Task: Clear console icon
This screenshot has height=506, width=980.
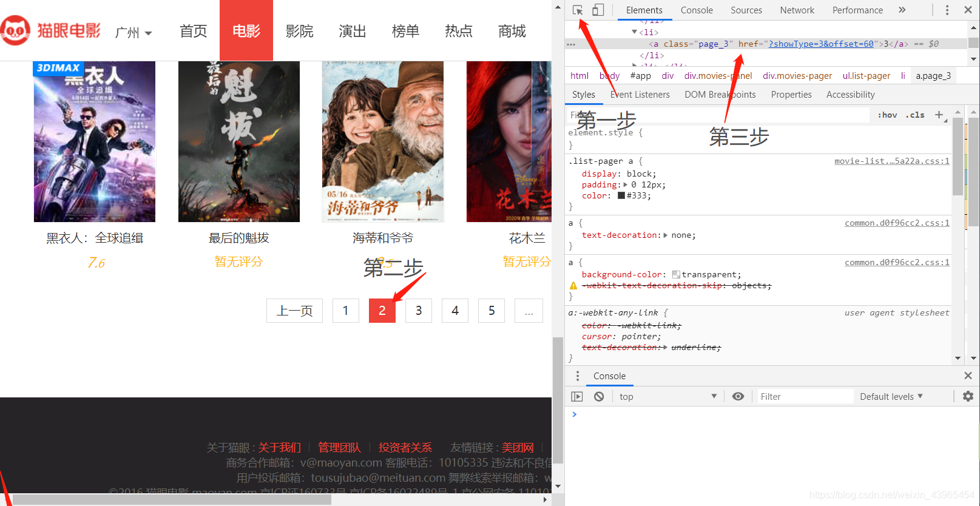Action: coord(599,396)
